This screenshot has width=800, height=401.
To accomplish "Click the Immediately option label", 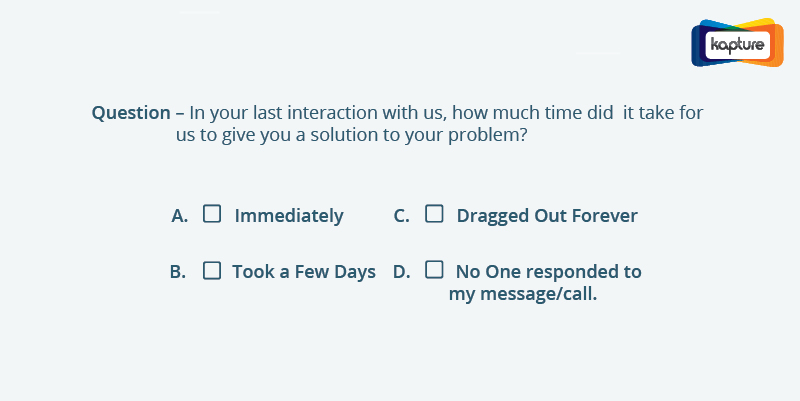I will [289, 216].
